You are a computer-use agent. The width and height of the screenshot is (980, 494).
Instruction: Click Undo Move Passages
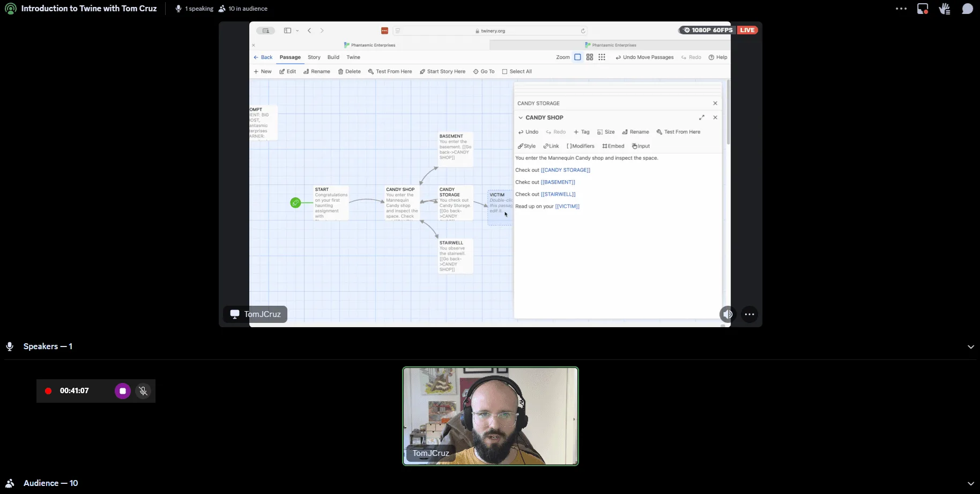(x=644, y=57)
